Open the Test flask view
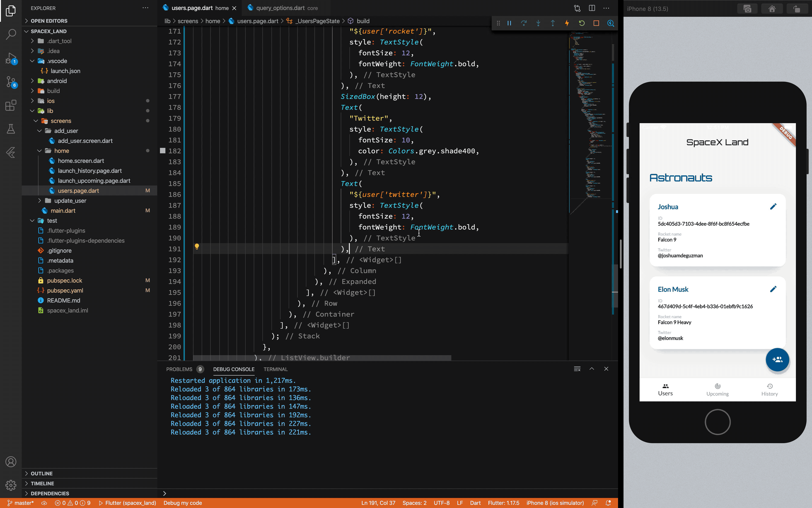Viewport: 812px width, 508px height. pos(11,129)
